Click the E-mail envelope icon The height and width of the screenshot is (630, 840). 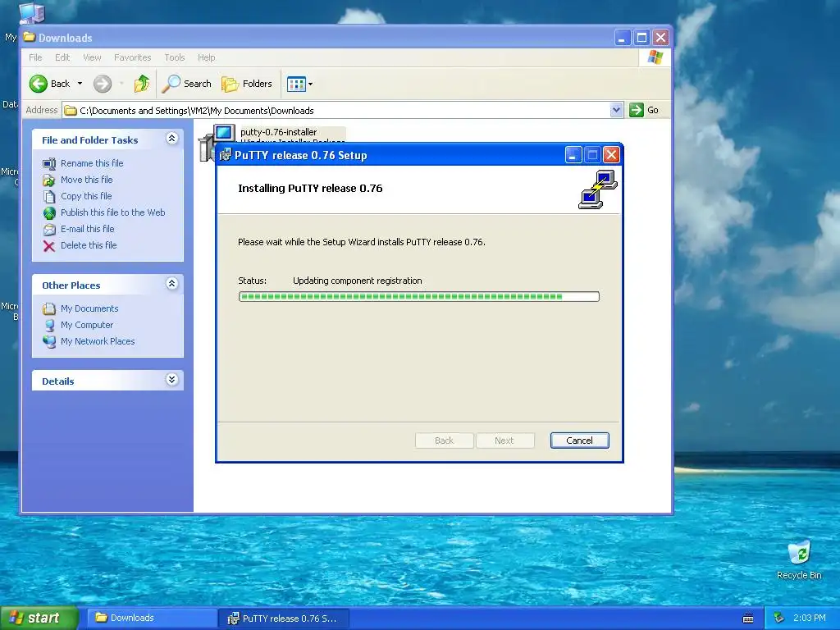coord(49,230)
